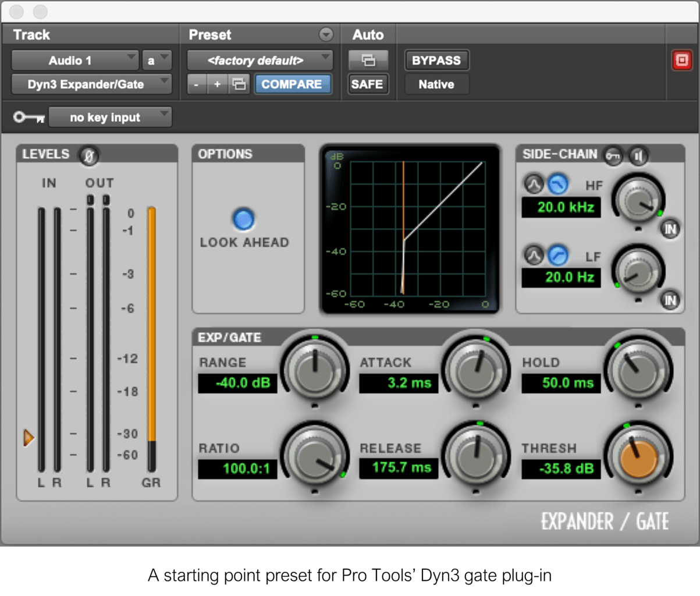Click the automation enable icon under Auto
700x596 pixels.
coord(368,60)
